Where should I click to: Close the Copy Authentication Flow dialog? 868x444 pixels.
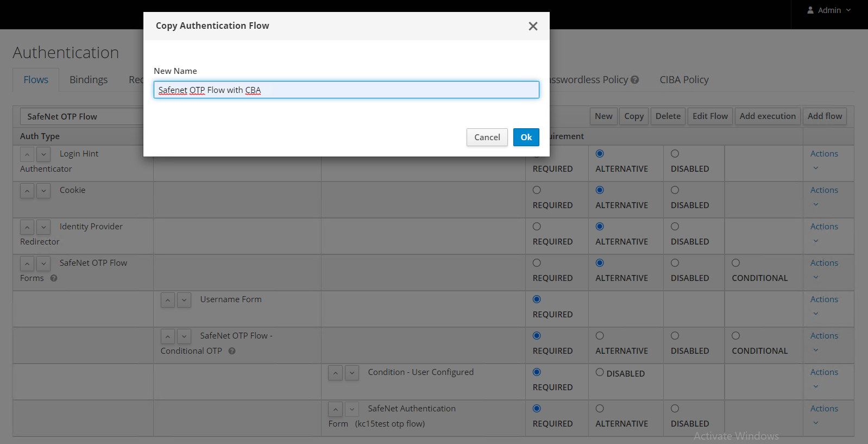click(x=533, y=26)
